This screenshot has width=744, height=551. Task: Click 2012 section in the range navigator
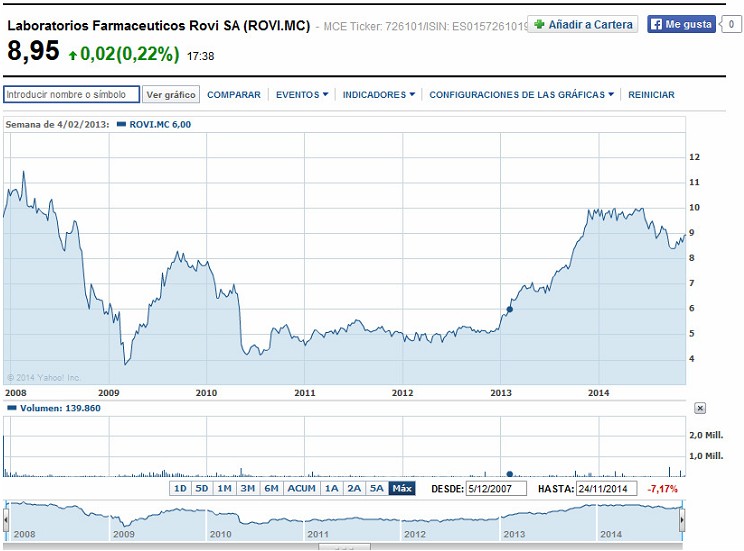point(450,520)
